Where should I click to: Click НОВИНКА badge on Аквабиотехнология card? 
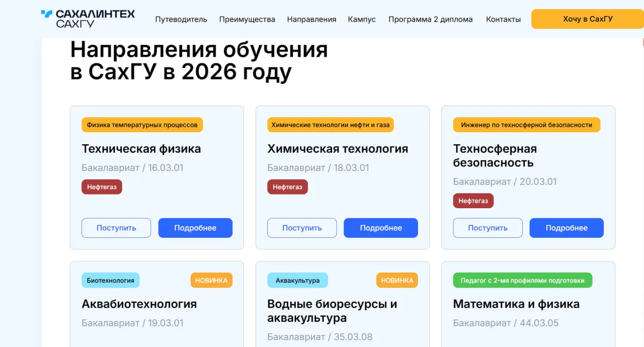pyautogui.click(x=211, y=280)
